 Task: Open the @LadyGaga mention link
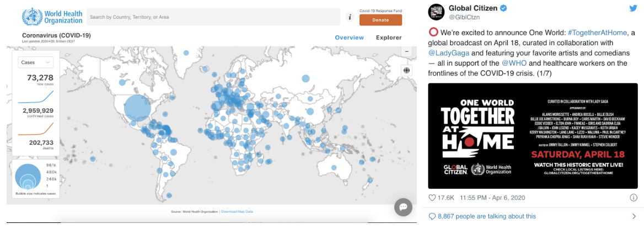[449, 53]
